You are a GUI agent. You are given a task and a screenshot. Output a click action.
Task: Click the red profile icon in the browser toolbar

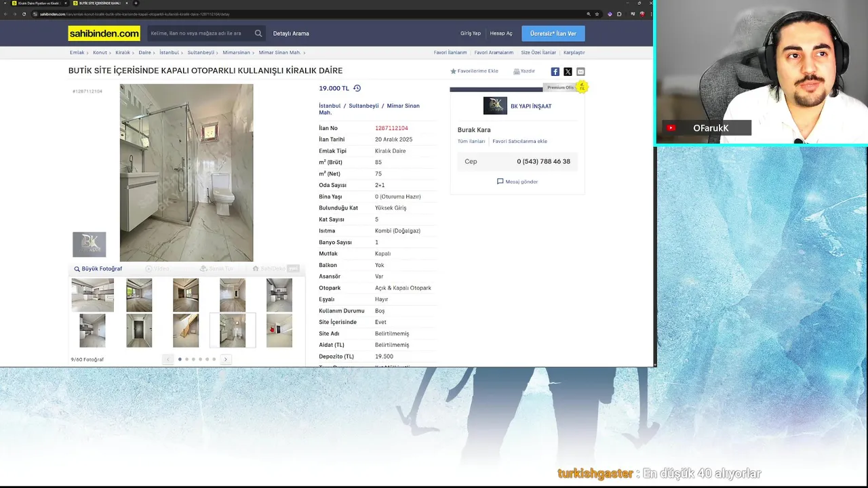[642, 14]
